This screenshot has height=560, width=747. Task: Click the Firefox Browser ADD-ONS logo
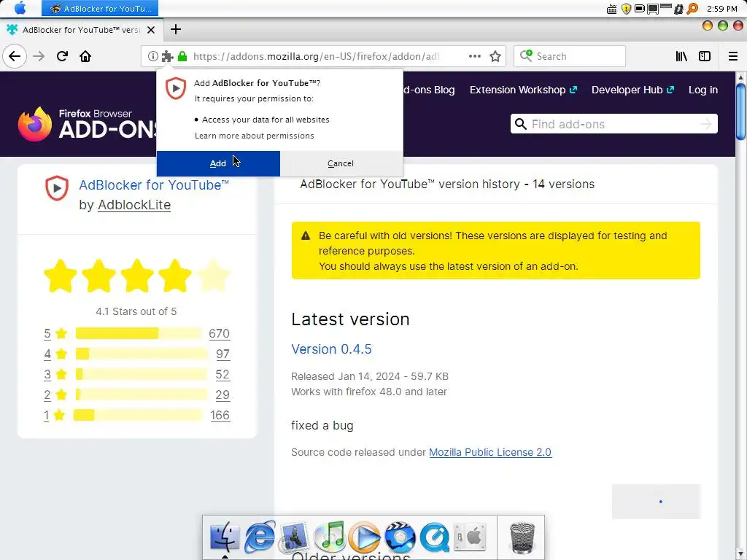[88, 124]
